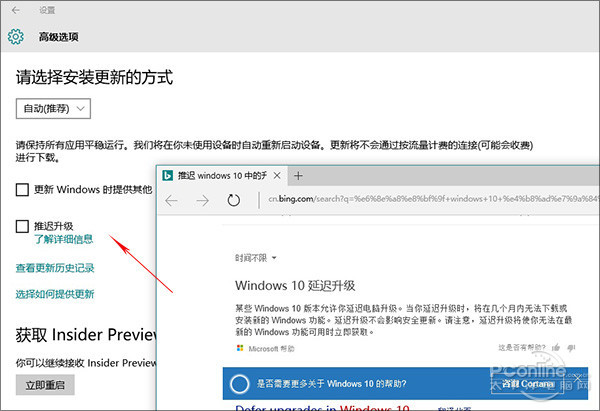Screen dimensions: 600x411
Task: Go back using the Settings back arrow
Action: (16, 10)
